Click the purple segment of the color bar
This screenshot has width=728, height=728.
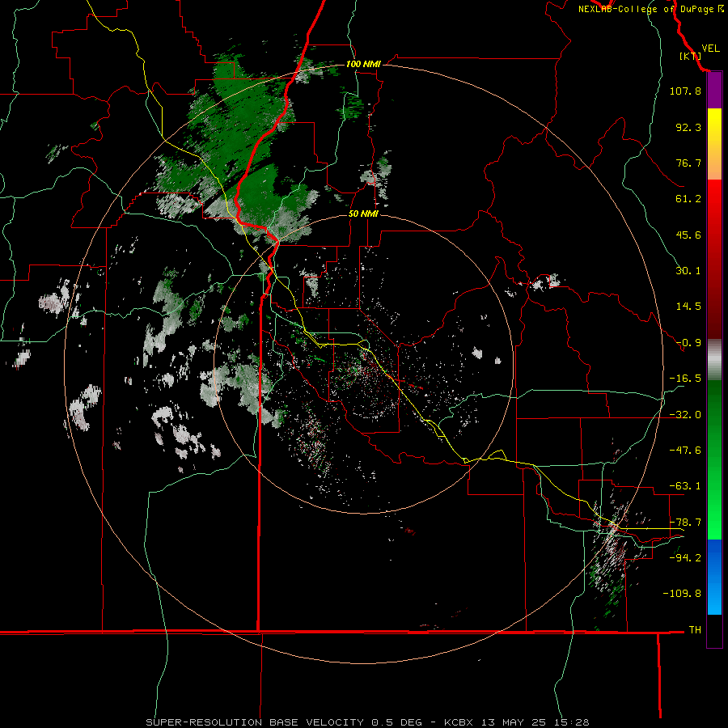point(714,90)
